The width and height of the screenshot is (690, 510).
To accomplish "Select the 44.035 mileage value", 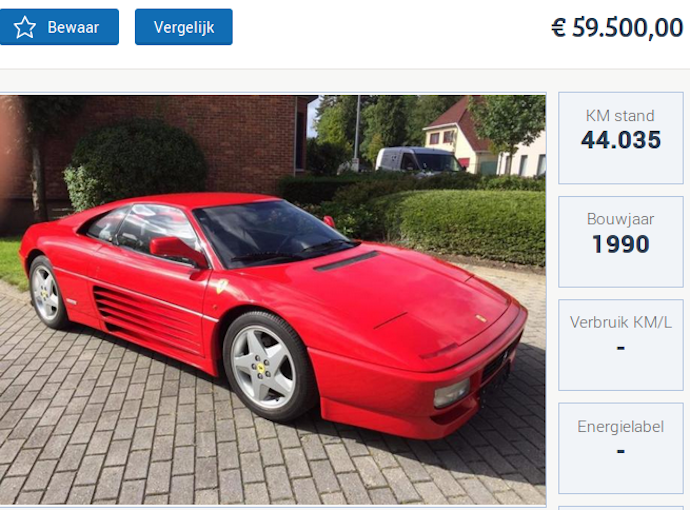I will point(620,140).
